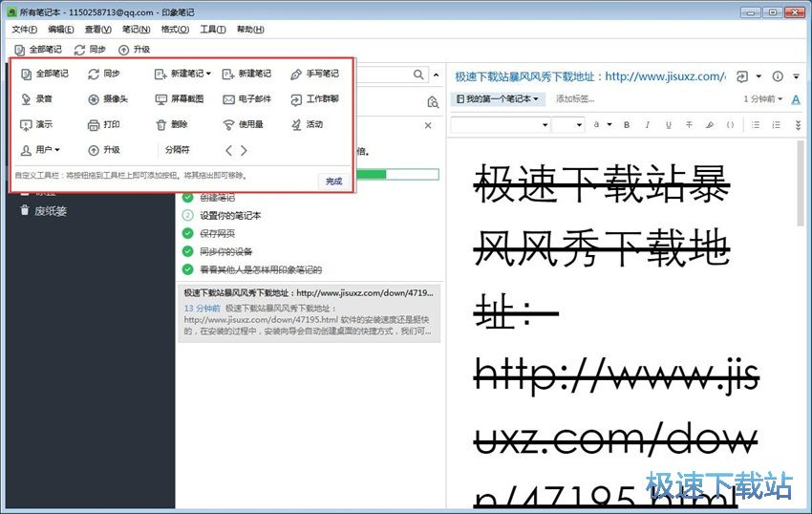
Task: Close the getting started panel with X
Action: pyautogui.click(x=428, y=125)
